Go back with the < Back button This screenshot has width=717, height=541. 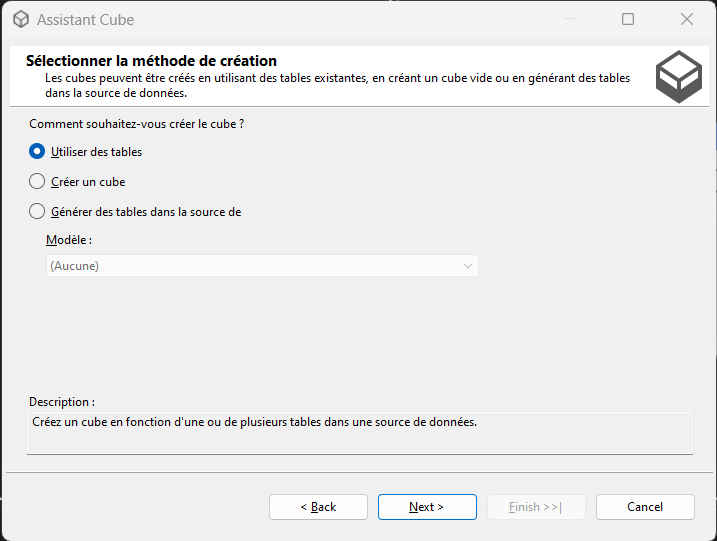(318, 507)
